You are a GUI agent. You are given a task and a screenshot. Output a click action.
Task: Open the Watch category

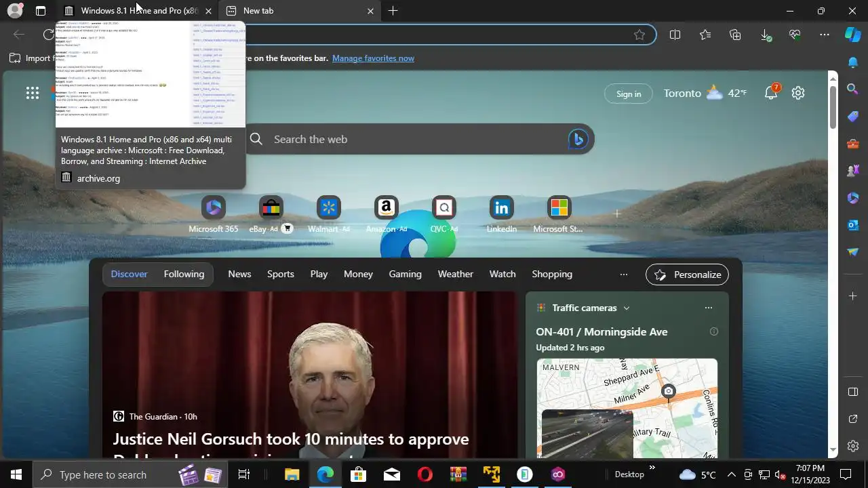coord(502,274)
